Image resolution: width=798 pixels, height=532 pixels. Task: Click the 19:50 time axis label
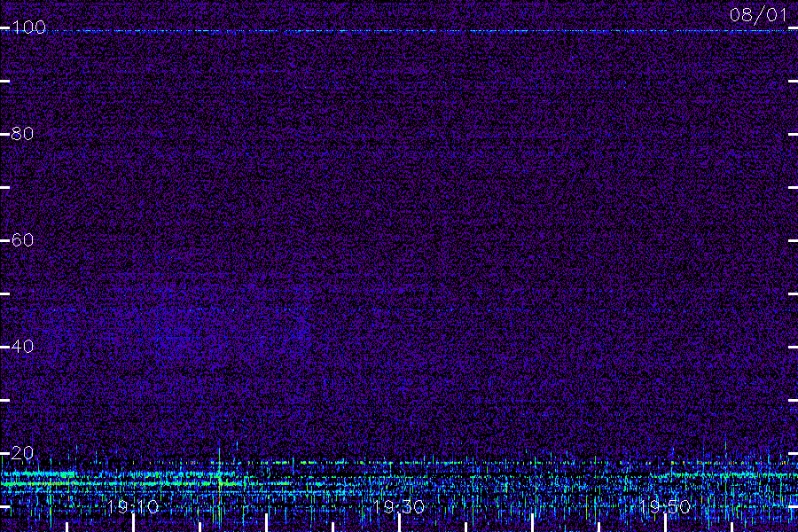tap(665, 507)
